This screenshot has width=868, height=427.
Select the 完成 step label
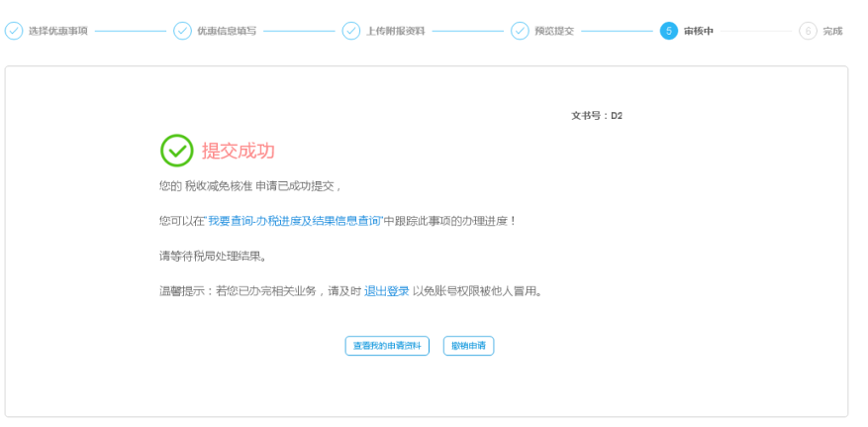pyautogui.click(x=832, y=31)
